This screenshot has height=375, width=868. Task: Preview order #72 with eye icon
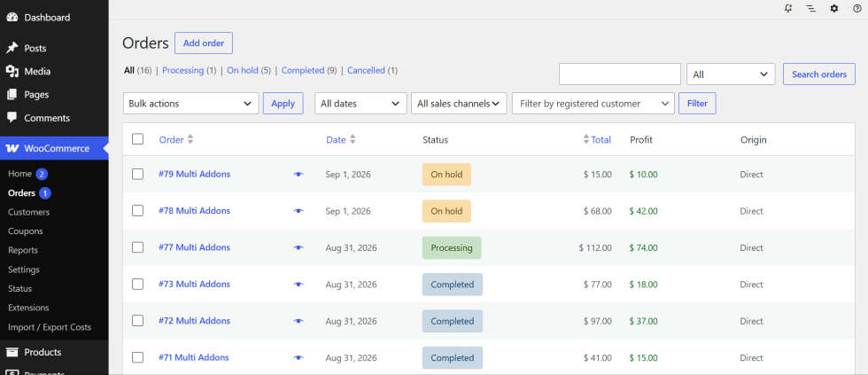coord(298,321)
